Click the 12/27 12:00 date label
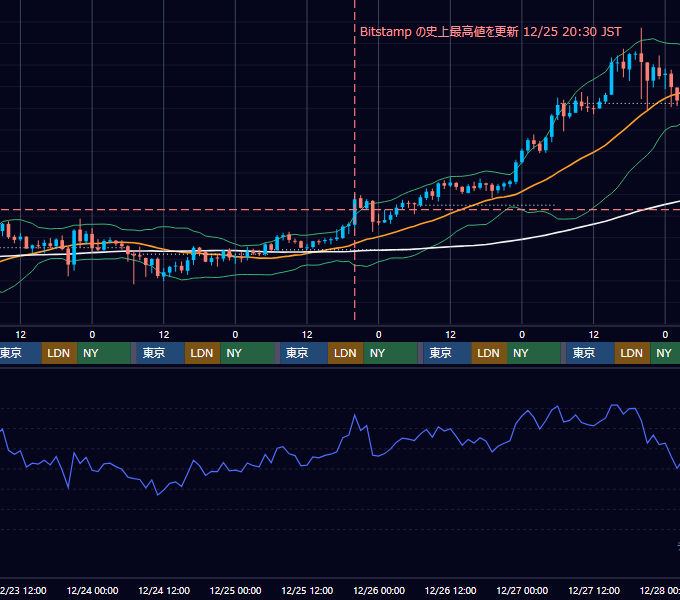680x600 pixels. click(594, 590)
